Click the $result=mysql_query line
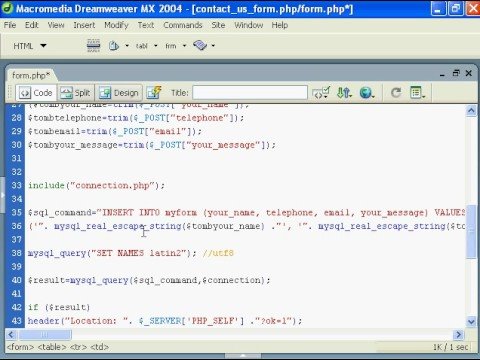480x360 pixels. click(149, 280)
